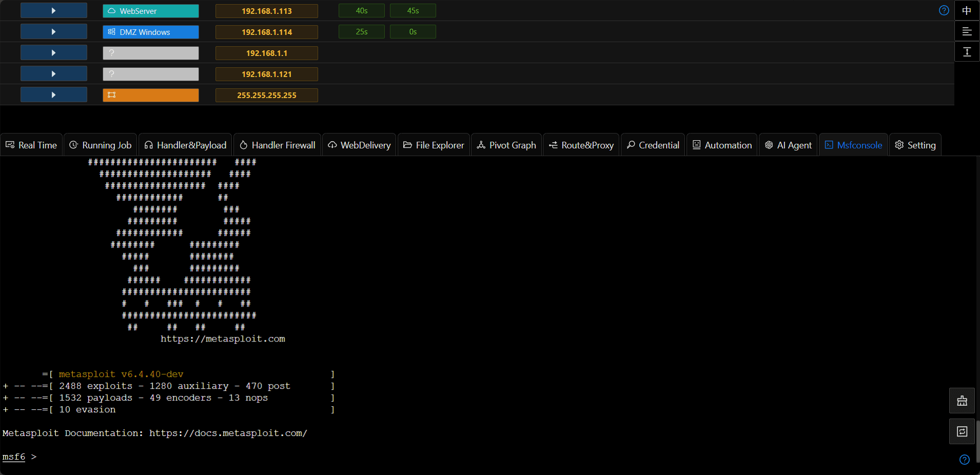This screenshot has width=980, height=475.
Task: Click the https://metasploit.com URL in the console
Action: pos(223,339)
